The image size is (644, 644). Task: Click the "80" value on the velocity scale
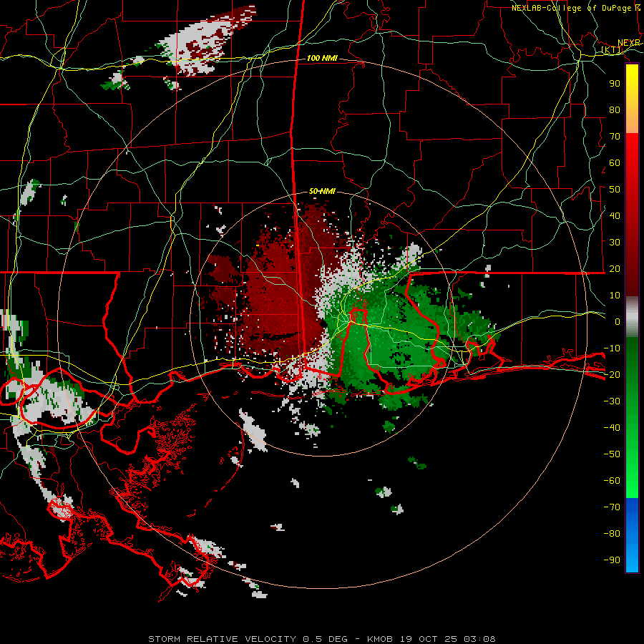615,110
